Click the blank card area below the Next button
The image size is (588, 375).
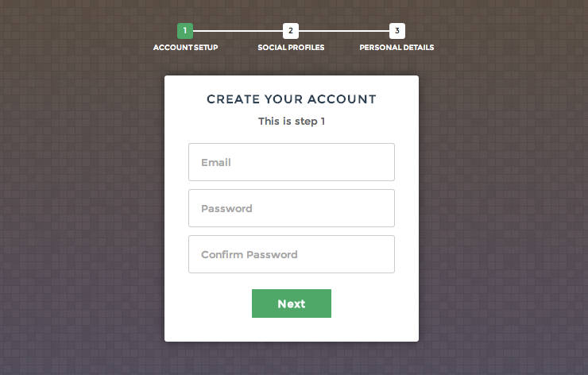(292, 330)
